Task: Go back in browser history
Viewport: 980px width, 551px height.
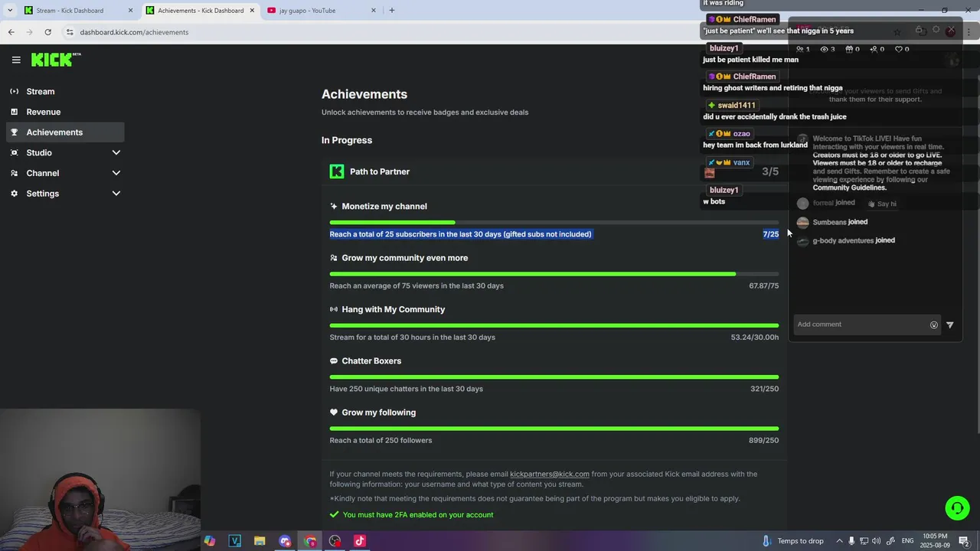Action: [11, 32]
